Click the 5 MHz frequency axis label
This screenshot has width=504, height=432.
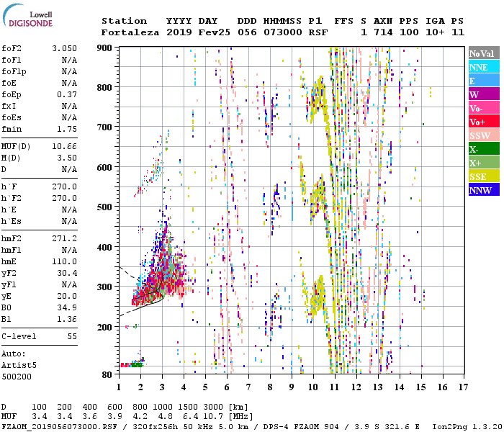[x=205, y=387]
